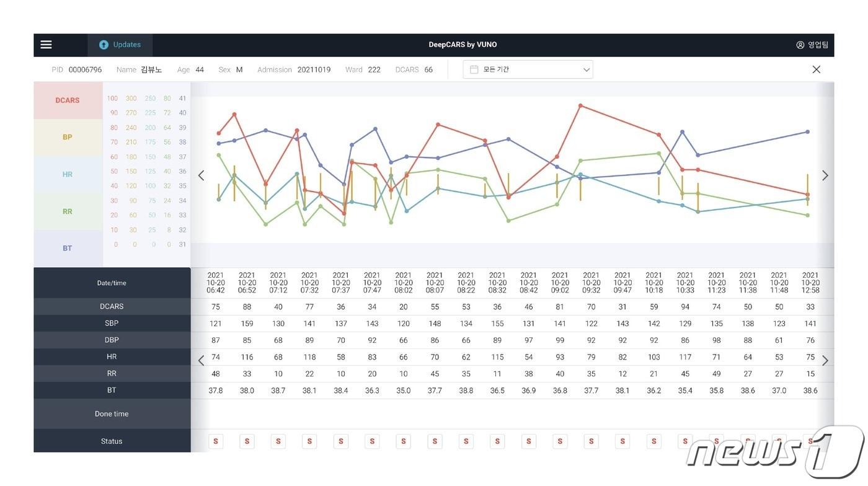The height and width of the screenshot is (486, 868).
Task: Select the 09:32 peak DCARS data point
Action: click(581, 105)
